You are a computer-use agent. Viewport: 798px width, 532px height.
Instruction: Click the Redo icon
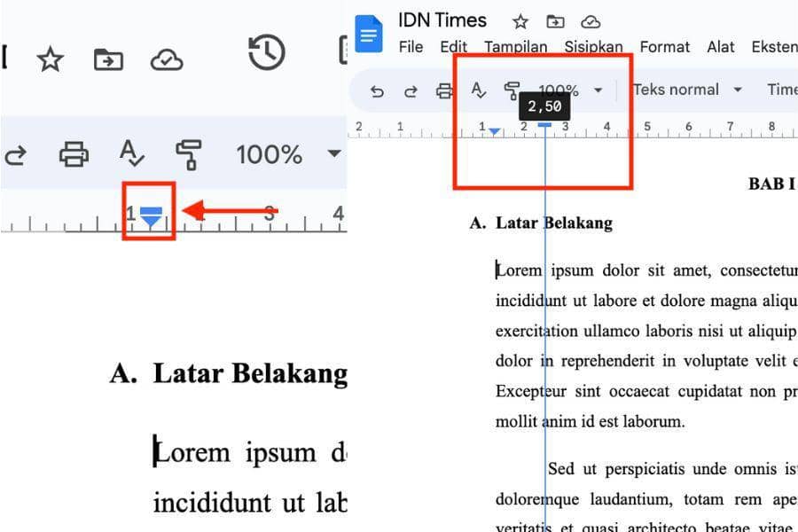[x=410, y=90]
